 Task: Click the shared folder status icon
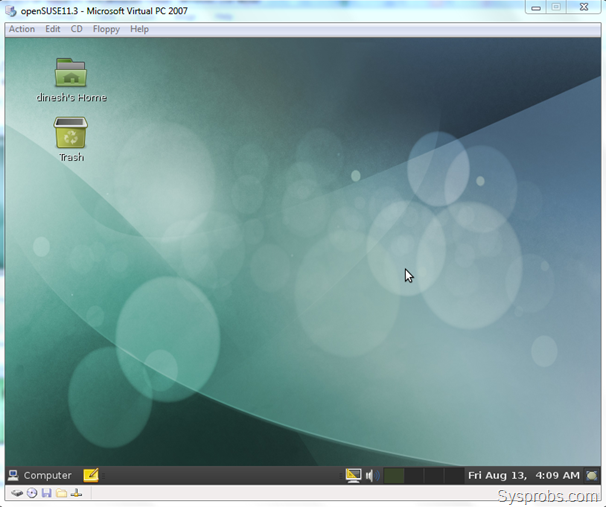pyautogui.click(x=61, y=493)
